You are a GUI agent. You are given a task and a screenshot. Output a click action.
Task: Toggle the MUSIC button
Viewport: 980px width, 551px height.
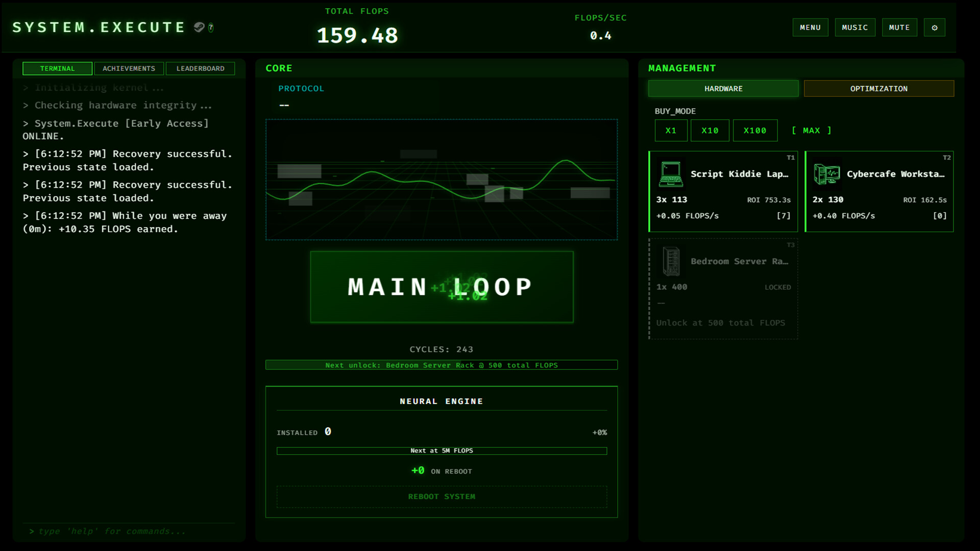(855, 27)
